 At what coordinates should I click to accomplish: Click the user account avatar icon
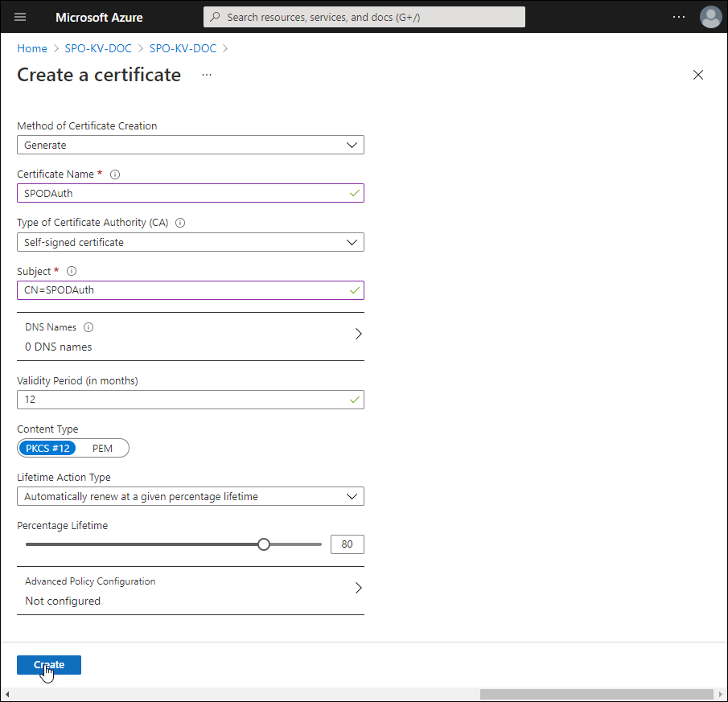710,17
